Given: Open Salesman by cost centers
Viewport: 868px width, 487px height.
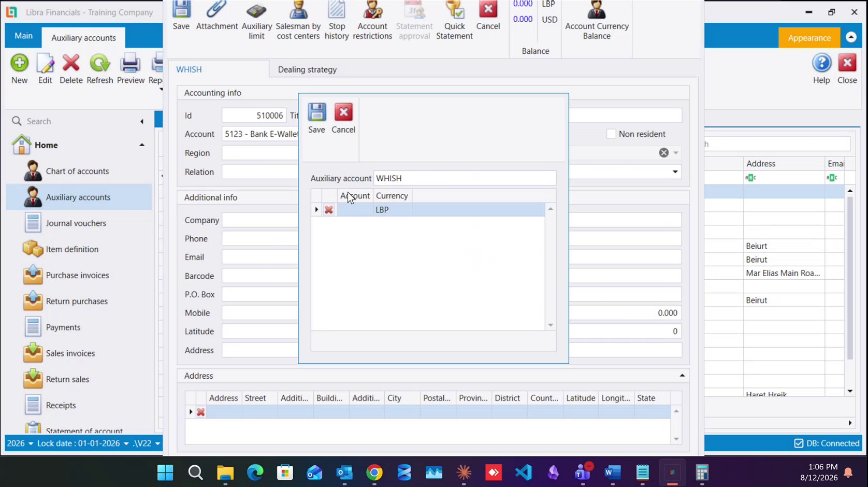Looking at the screenshot, I should pos(298,21).
